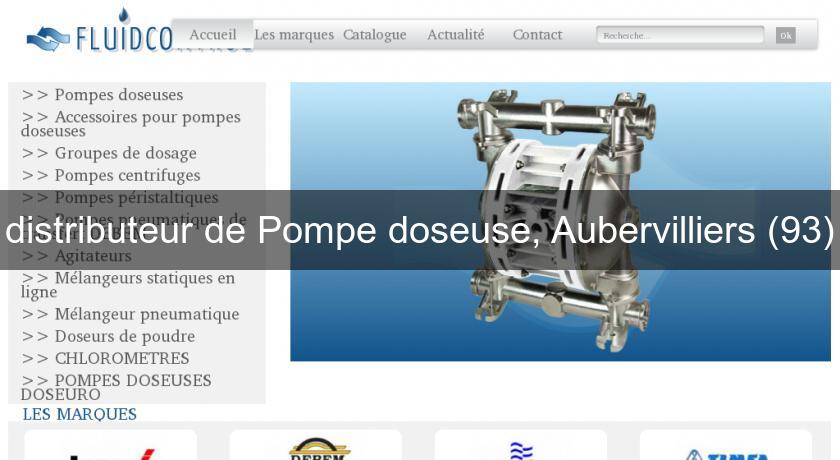Viewport: 840px width, 460px height.
Task: Open the Catalogue menu item
Action: (x=375, y=35)
